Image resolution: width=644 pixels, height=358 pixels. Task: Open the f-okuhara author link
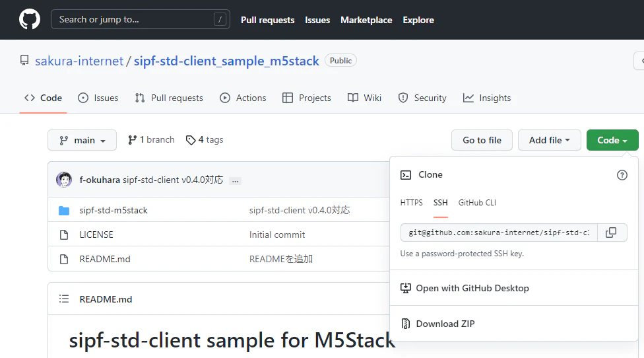tap(100, 180)
